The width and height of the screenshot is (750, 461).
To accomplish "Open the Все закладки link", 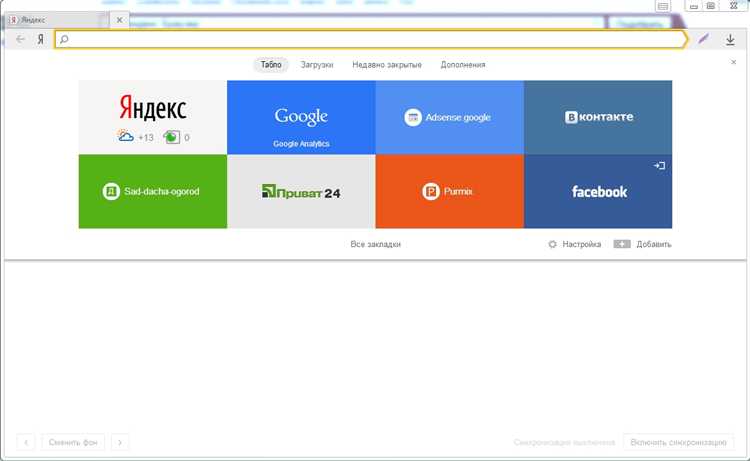I will tap(375, 244).
